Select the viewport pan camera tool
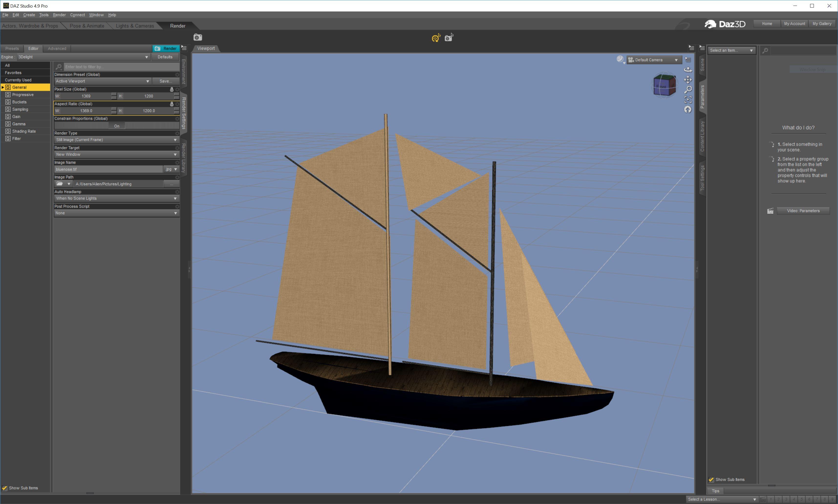 (688, 80)
